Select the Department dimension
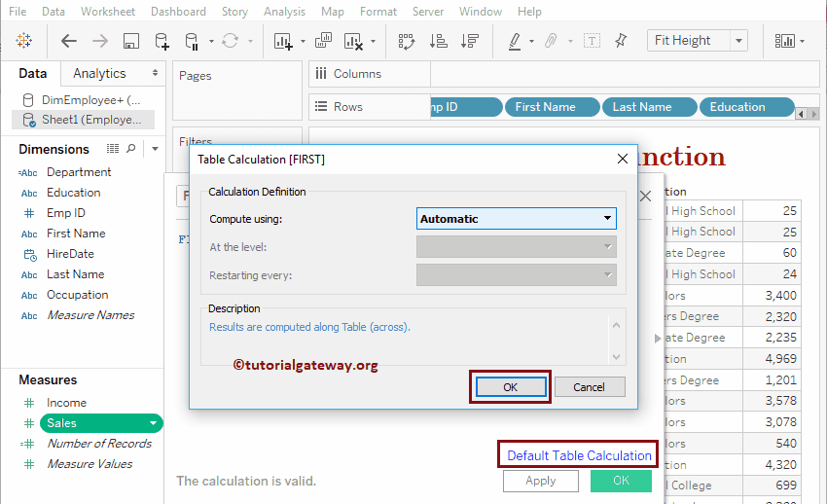 (x=79, y=172)
